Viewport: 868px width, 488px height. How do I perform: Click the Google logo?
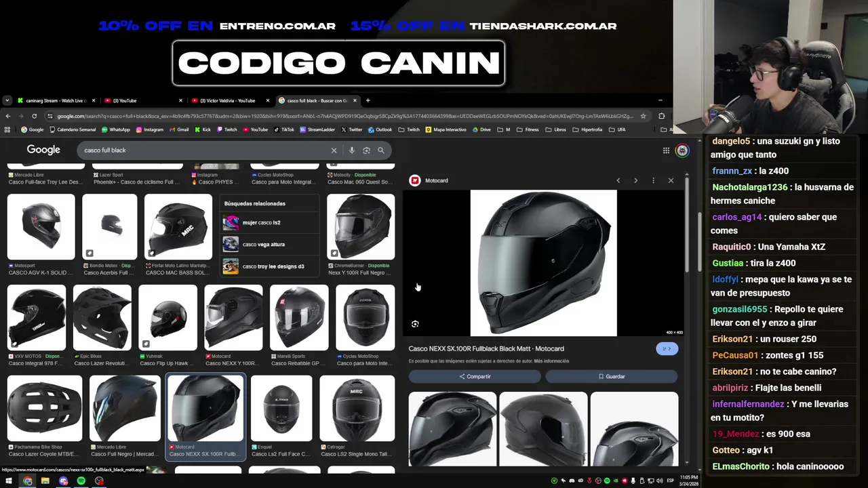43,150
